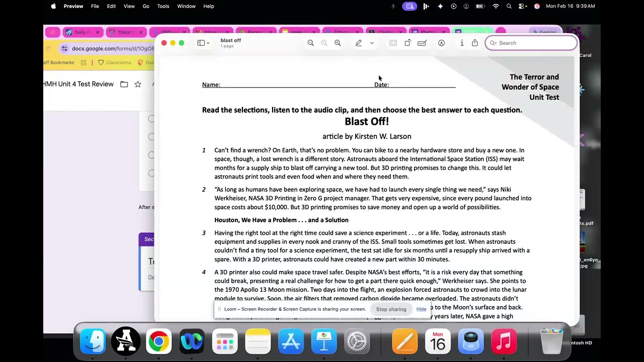Click the Redact tool icon
Image resolution: width=644 pixels, height=362 pixels.
point(393,43)
